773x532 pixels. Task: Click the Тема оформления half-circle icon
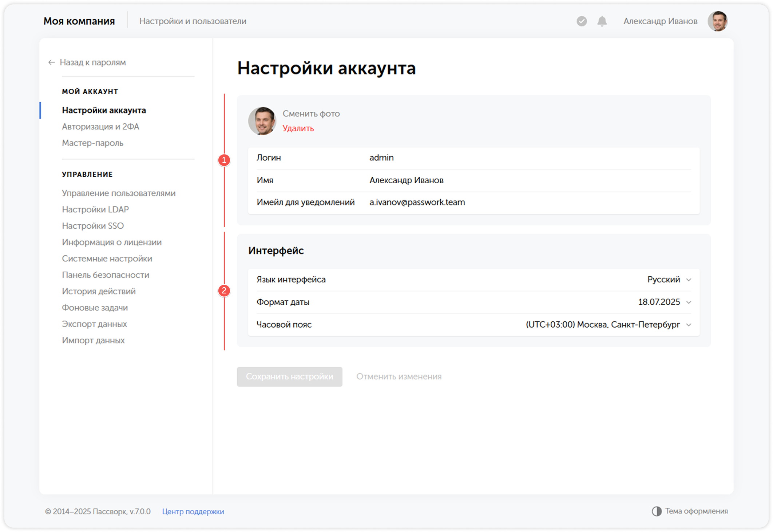pyautogui.click(x=657, y=511)
